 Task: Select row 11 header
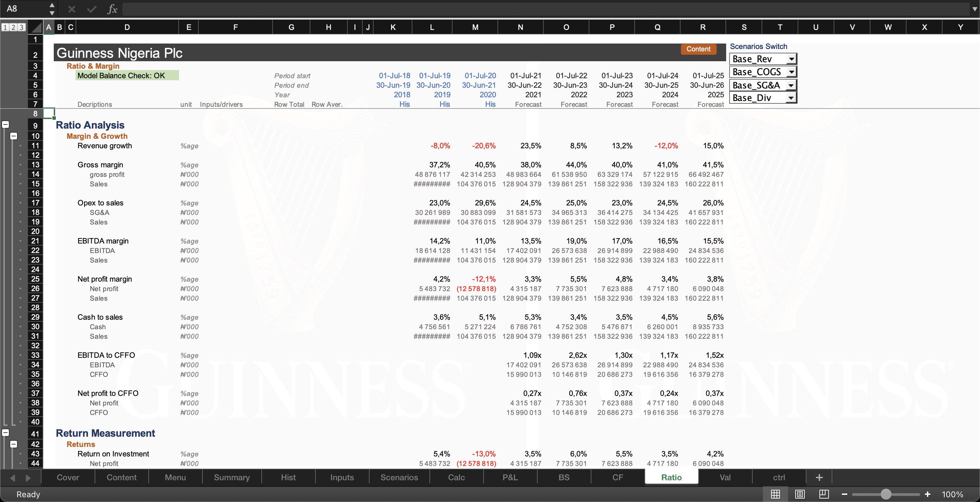pos(35,146)
